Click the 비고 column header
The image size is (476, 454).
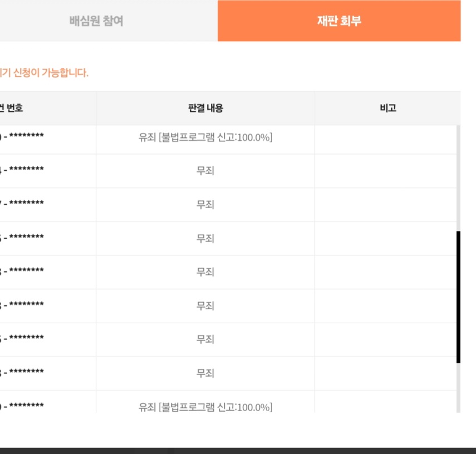(387, 108)
